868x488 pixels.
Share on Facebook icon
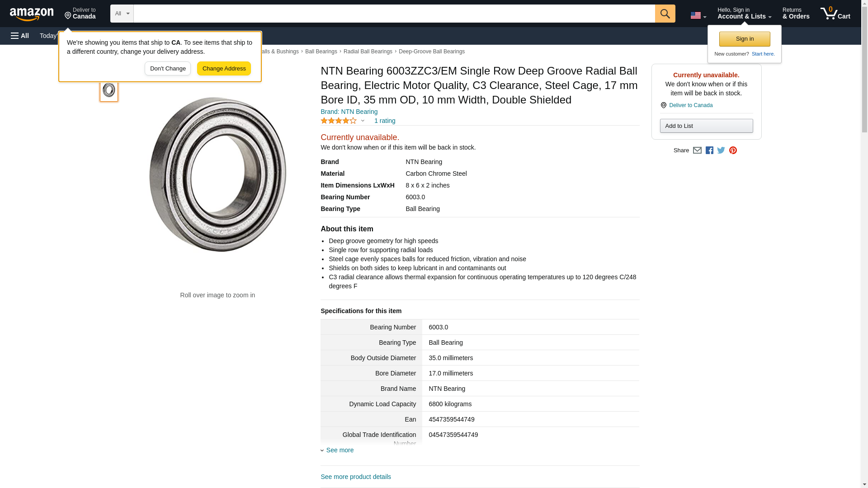(709, 150)
